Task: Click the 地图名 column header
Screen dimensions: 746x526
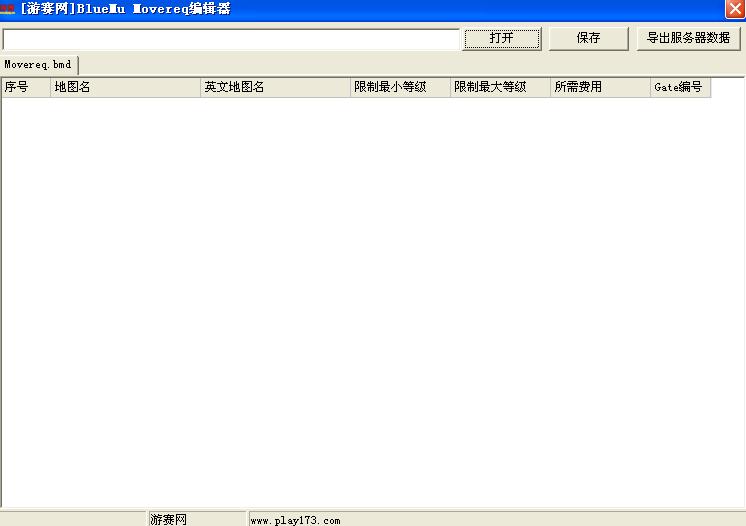Action: [x=125, y=87]
